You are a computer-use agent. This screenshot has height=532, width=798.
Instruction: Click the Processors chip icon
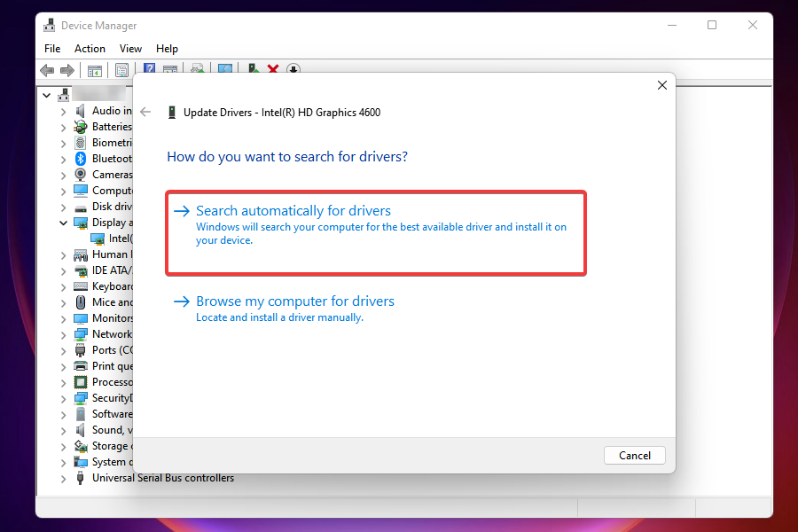coord(81,382)
